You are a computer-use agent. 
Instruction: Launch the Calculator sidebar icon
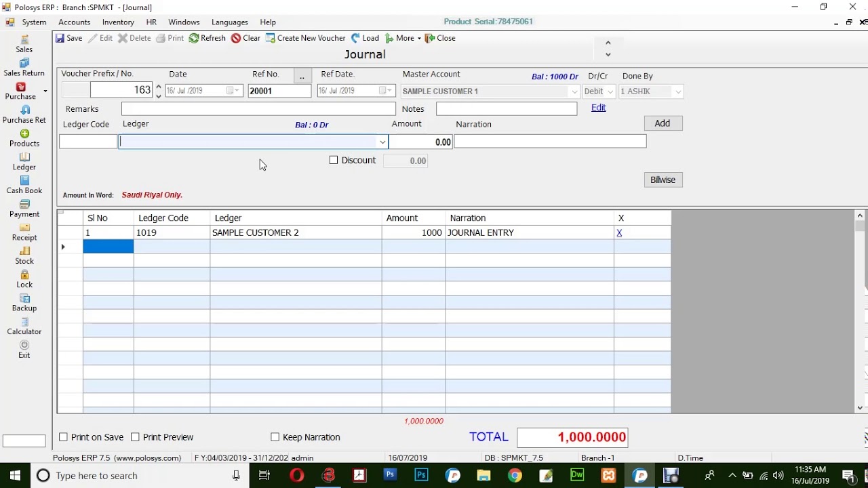(x=24, y=326)
